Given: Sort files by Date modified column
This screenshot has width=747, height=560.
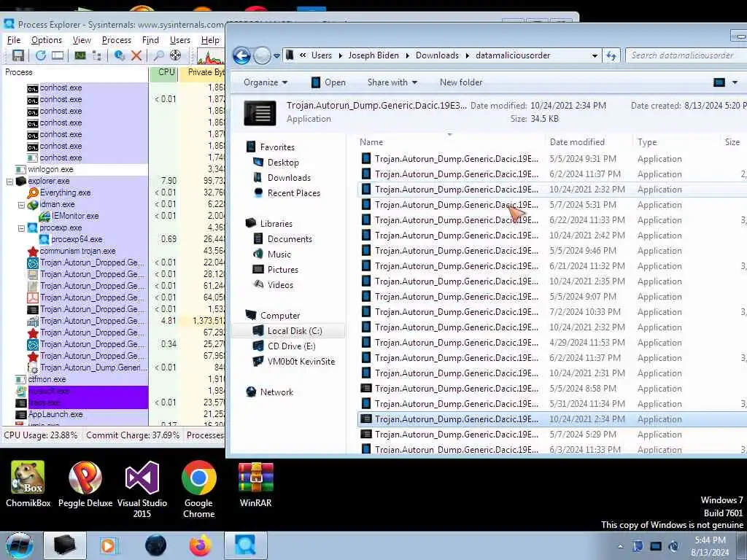Looking at the screenshot, I should 589,142.
